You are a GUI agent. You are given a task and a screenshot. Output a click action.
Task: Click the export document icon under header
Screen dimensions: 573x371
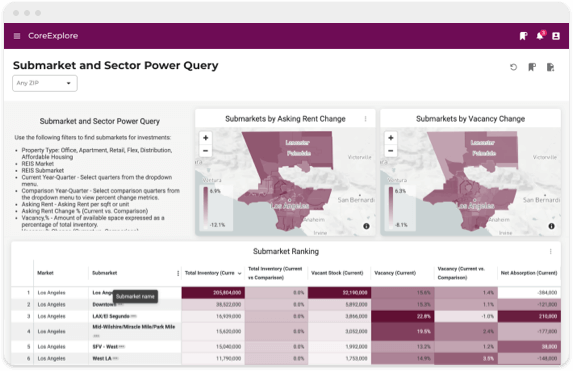pos(550,67)
